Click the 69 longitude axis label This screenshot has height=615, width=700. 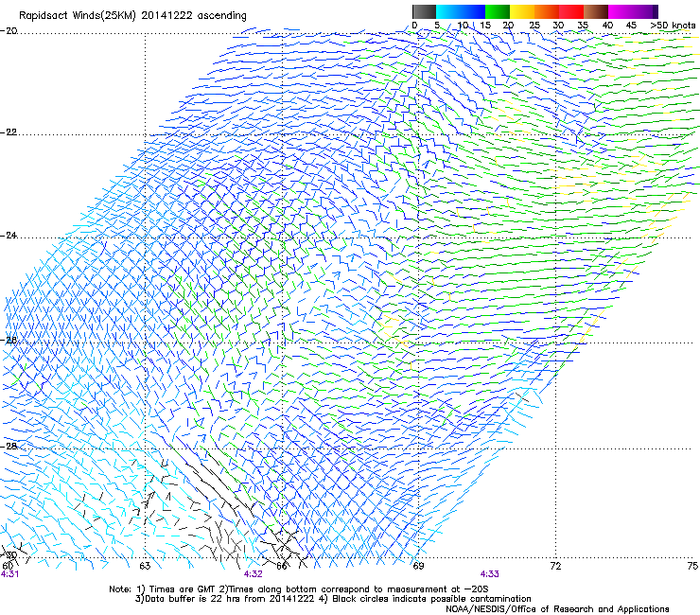[418, 566]
